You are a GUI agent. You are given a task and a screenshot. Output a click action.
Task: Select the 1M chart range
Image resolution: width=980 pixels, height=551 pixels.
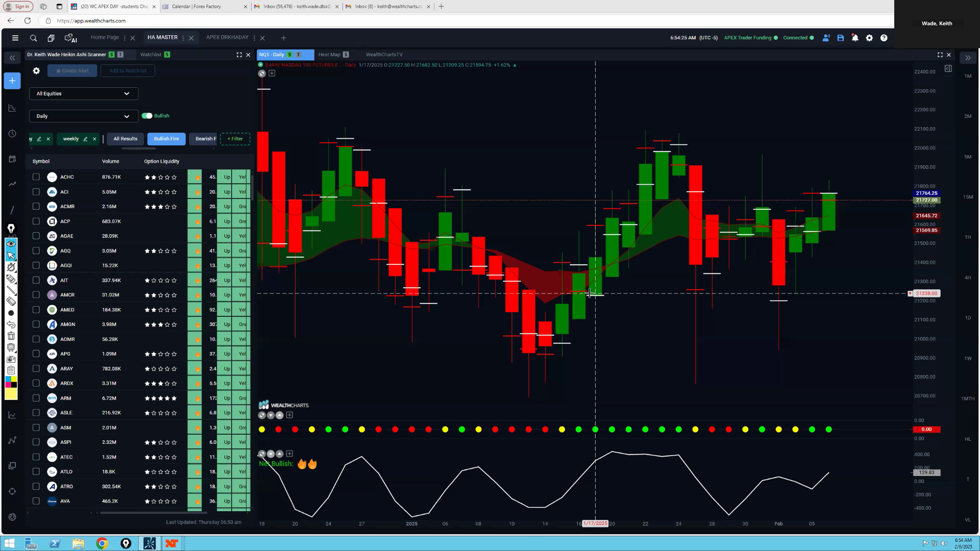coord(968,76)
